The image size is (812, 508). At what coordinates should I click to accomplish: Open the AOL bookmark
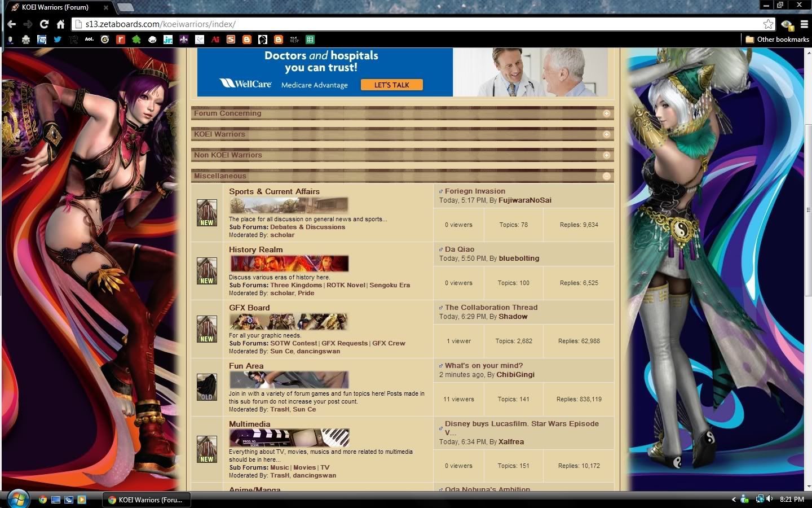pyautogui.click(x=89, y=40)
